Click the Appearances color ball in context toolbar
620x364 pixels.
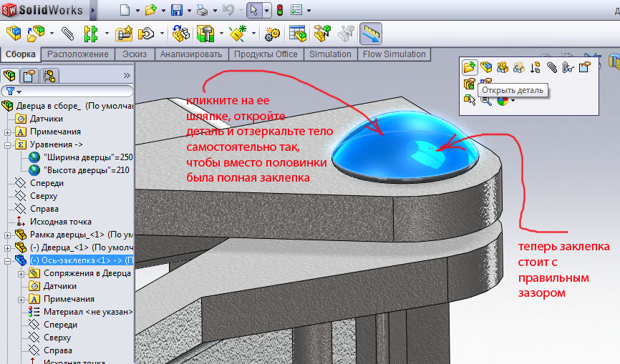[x=502, y=100]
